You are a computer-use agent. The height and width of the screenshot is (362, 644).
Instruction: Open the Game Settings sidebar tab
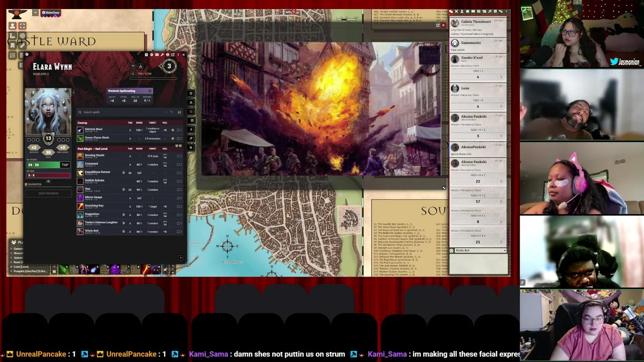click(501, 11)
